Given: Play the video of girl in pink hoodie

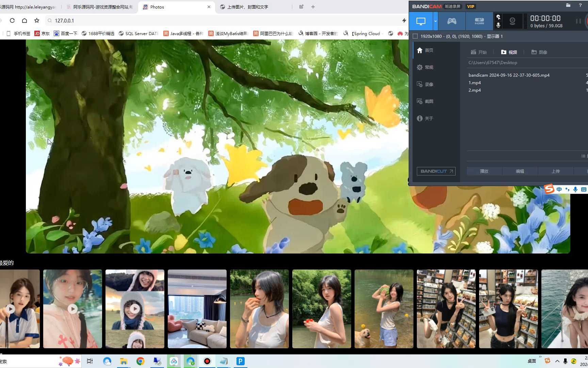Looking at the screenshot, I should pos(72,309).
